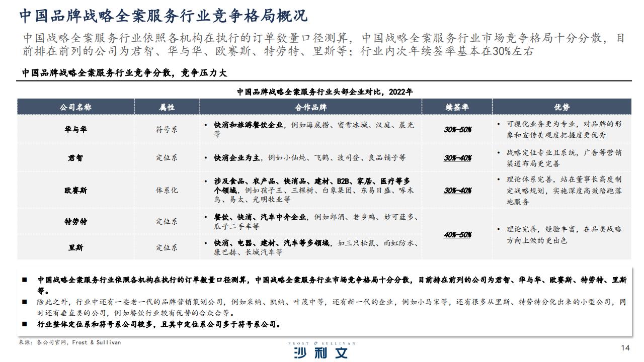Click the 续签率 column header
The height and width of the screenshot is (362, 644).
(457, 107)
